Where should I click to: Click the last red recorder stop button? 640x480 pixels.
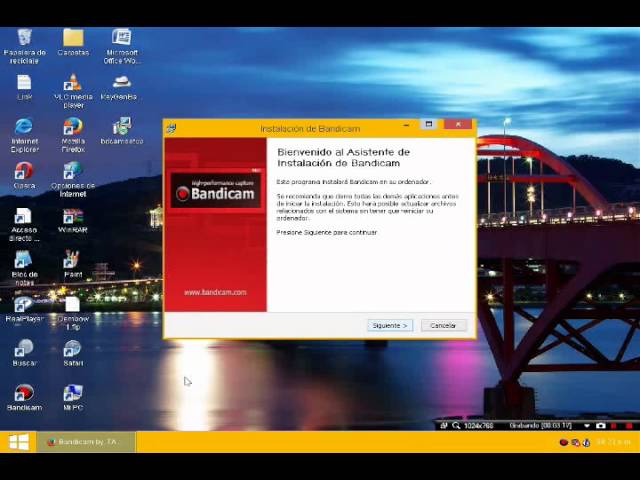[629, 426]
